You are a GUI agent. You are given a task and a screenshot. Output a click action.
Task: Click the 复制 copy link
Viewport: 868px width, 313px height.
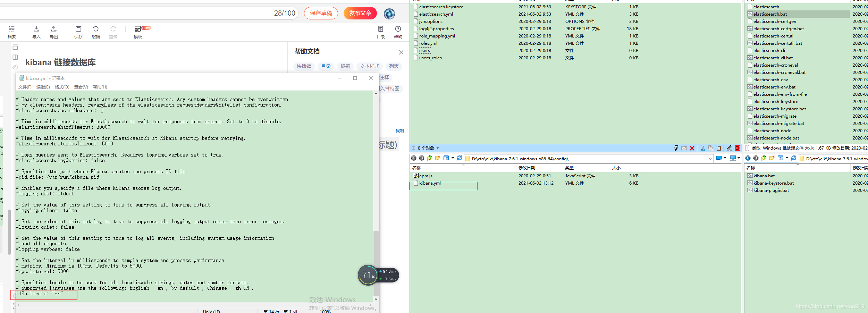(x=400, y=131)
